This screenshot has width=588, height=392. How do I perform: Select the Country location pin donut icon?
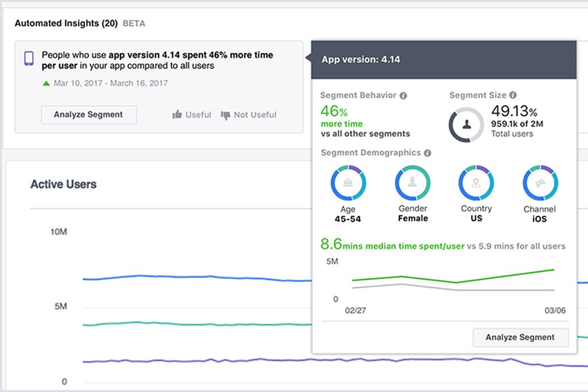pos(476,181)
